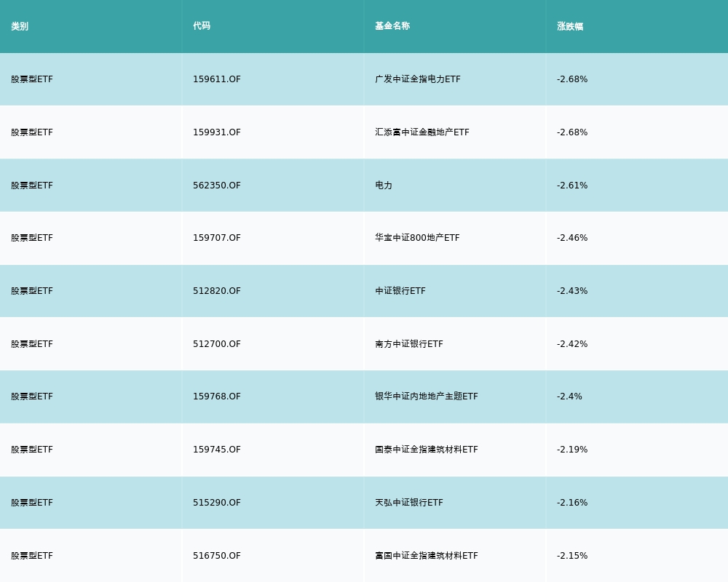Select fund code 159931.OF
This screenshot has height=582, width=728.
(216, 132)
